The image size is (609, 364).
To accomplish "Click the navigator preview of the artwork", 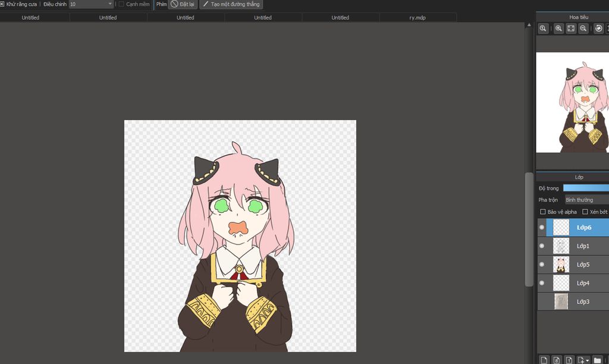I will point(573,102).
